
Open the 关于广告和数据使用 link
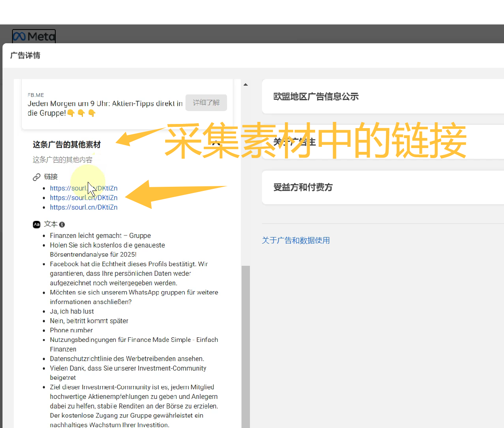[x=296, y=240]
